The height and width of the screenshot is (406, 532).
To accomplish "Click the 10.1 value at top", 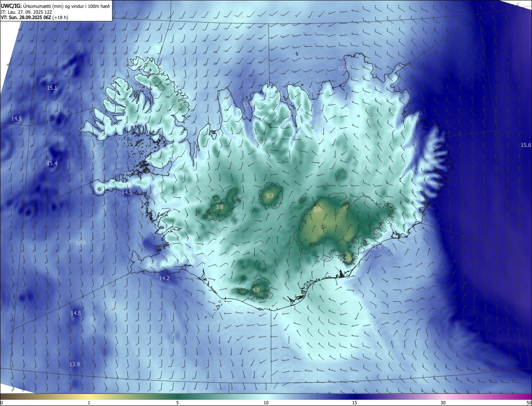I will (243, 17).
